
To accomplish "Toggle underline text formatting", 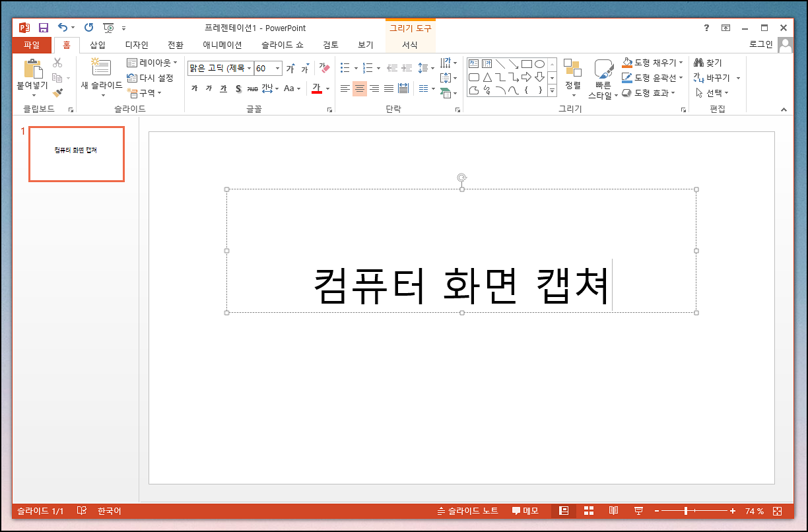I will (x=224, y=88).
